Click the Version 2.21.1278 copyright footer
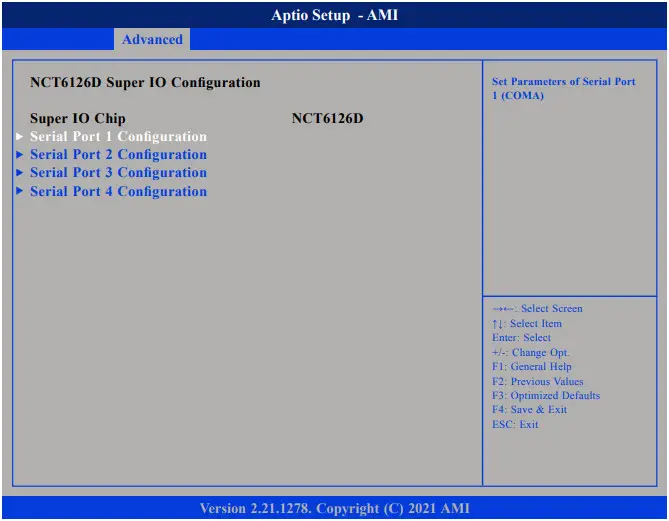 (334, 508)
